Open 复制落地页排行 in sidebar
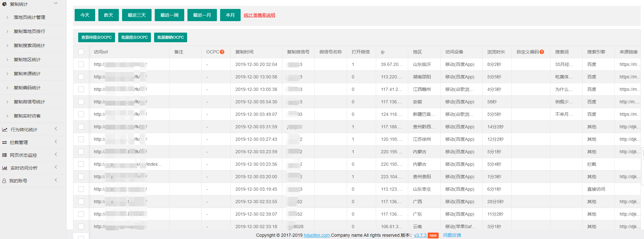The width and height of the screenshot is (644, 239). coord(29,31)
